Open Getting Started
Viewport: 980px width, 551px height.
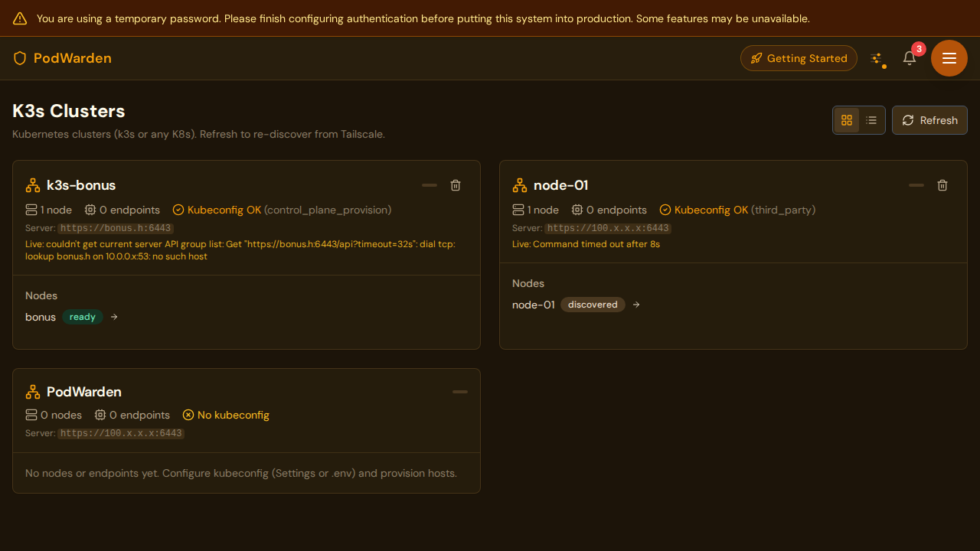click(799, 58)
